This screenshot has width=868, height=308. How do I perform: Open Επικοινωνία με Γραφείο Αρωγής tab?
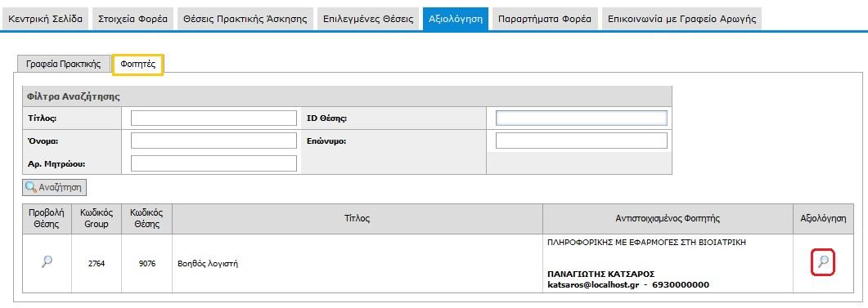pyautogui.click(x=681, y=19)
